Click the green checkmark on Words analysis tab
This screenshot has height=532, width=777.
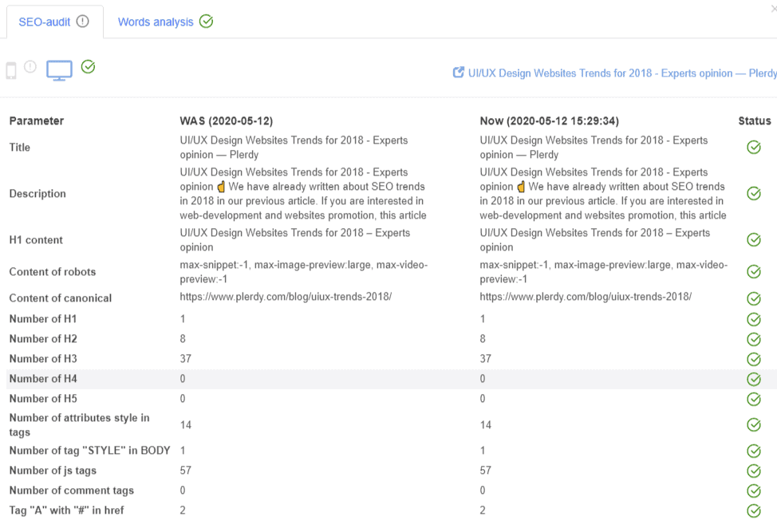pyautogui.click(x=206, y=22)
